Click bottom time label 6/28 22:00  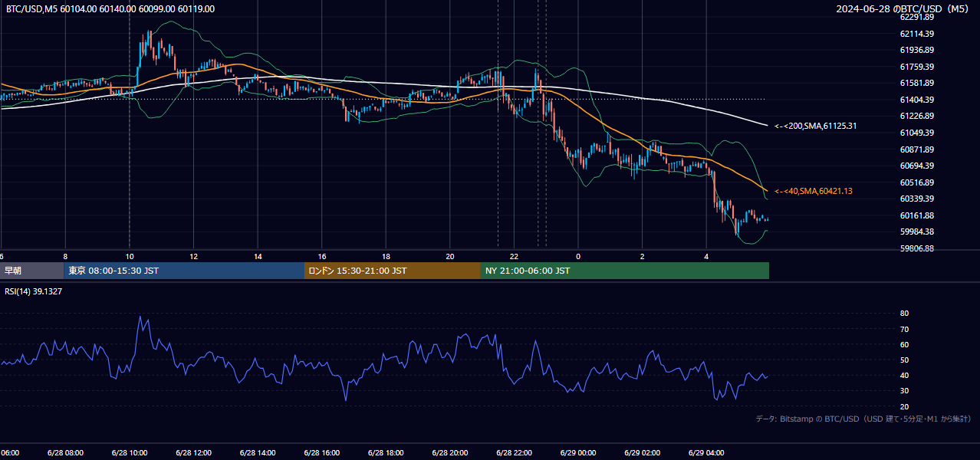[x=514, y=452]
